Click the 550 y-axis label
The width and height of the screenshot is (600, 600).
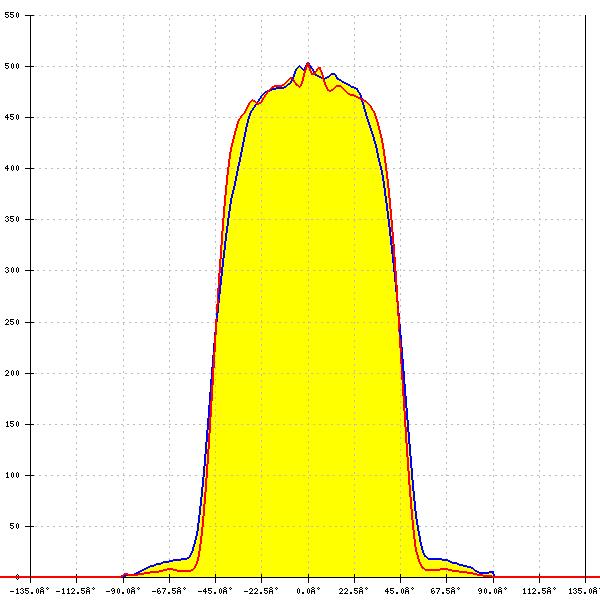[13, 16]
